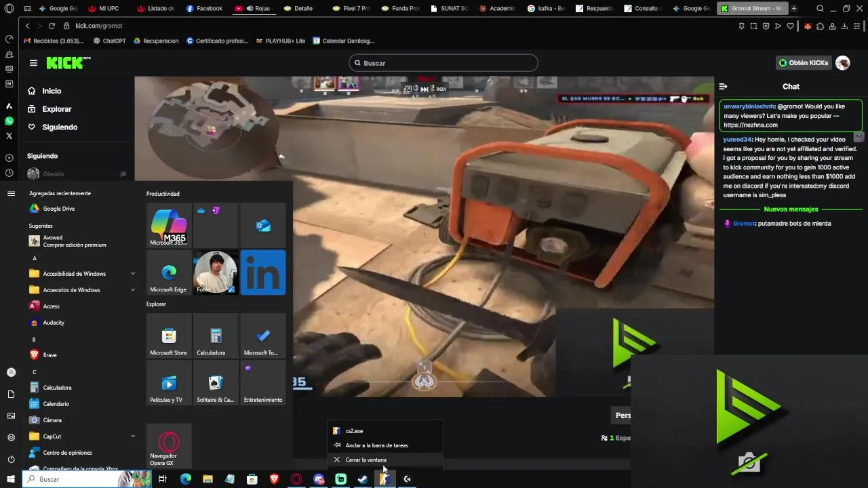Open Cámara from the app list
This screenshot has height=488, width=868.
83,420
